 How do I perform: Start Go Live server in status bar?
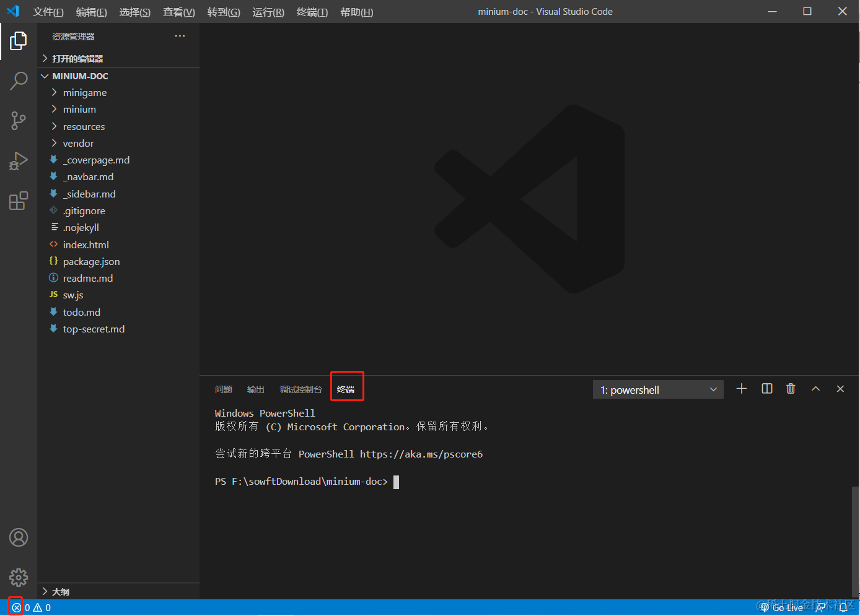781,608
